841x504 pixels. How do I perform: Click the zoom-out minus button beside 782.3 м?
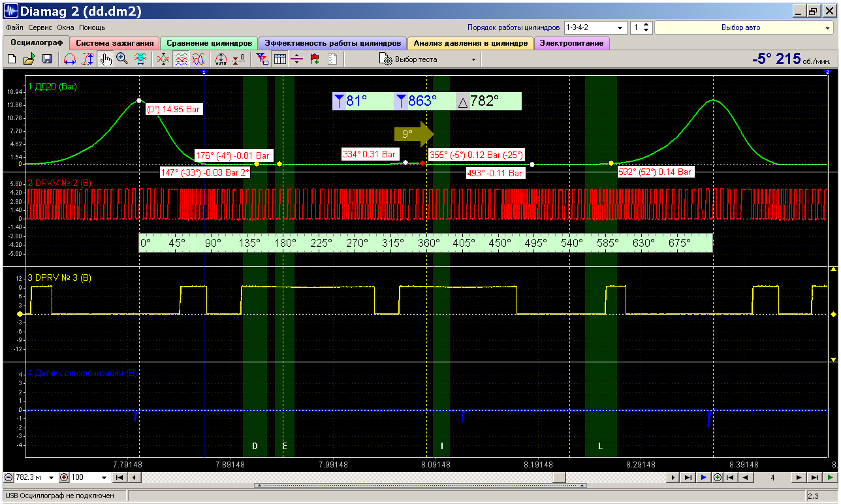(x=8, y=477)
